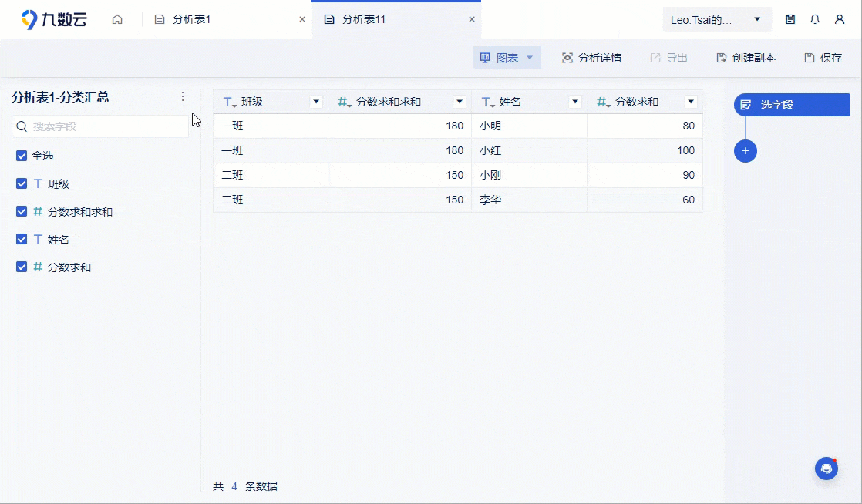The height and width of the screenshot is (504, 862).
Task: Open the user account icon
Action: pyautogui.click(x=840, y=18)
